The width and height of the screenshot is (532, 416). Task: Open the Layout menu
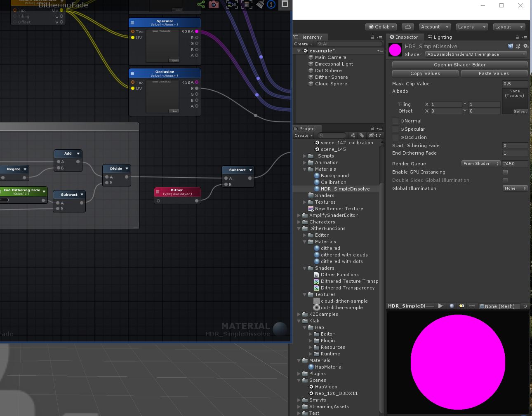click(509, 27)
